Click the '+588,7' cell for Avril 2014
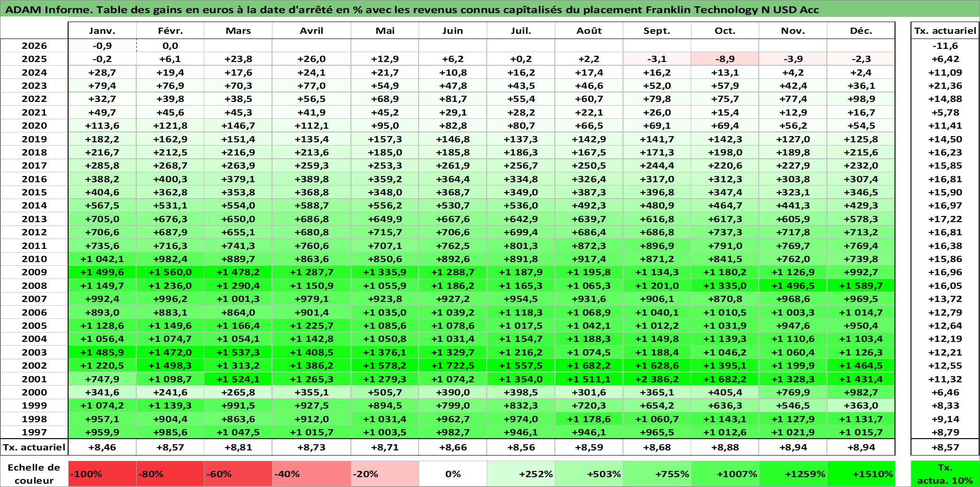This screenshot has height=487, width=980. (311, 205)
